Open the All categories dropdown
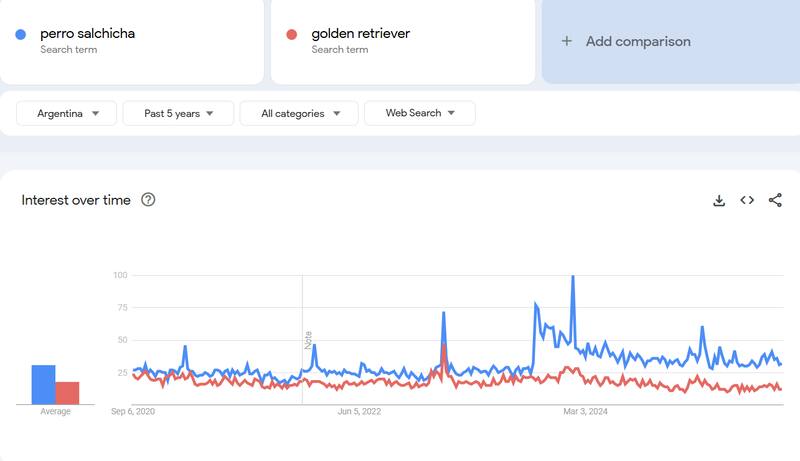Image resolution: width=800 pixels, height=461 pixels. click(299, 113)
